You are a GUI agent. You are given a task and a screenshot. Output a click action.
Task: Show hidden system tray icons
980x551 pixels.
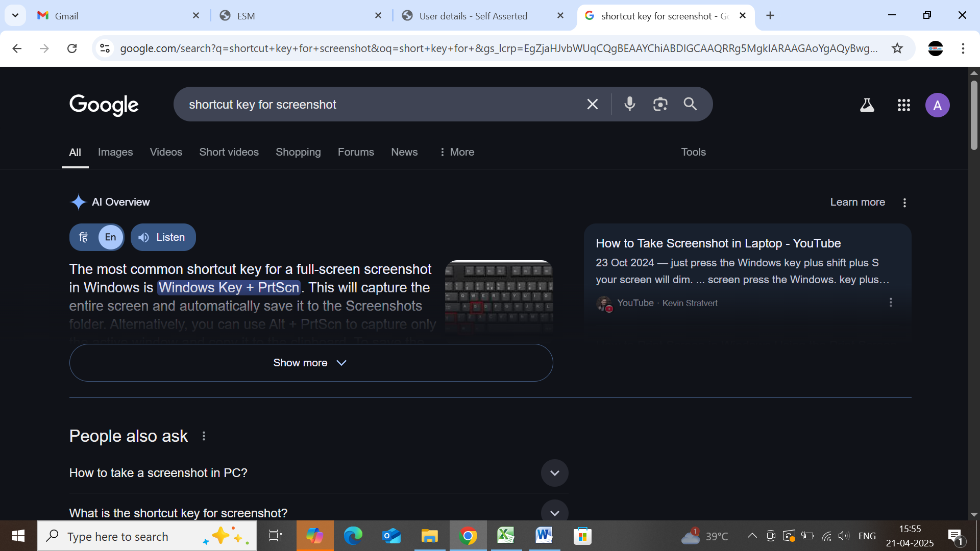pos(752,536)
